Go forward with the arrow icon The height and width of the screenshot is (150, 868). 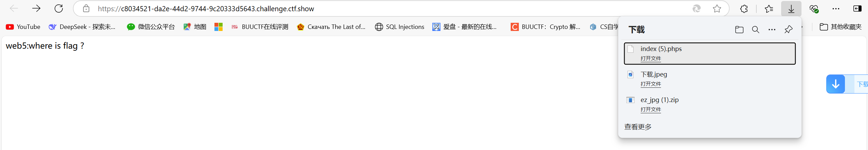click(36, 9)
